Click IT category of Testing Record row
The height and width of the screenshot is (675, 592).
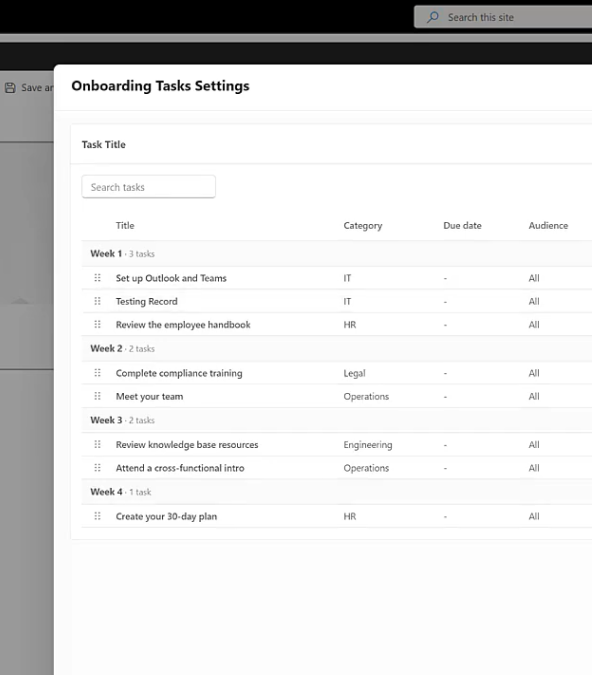[x=347, y=301]
